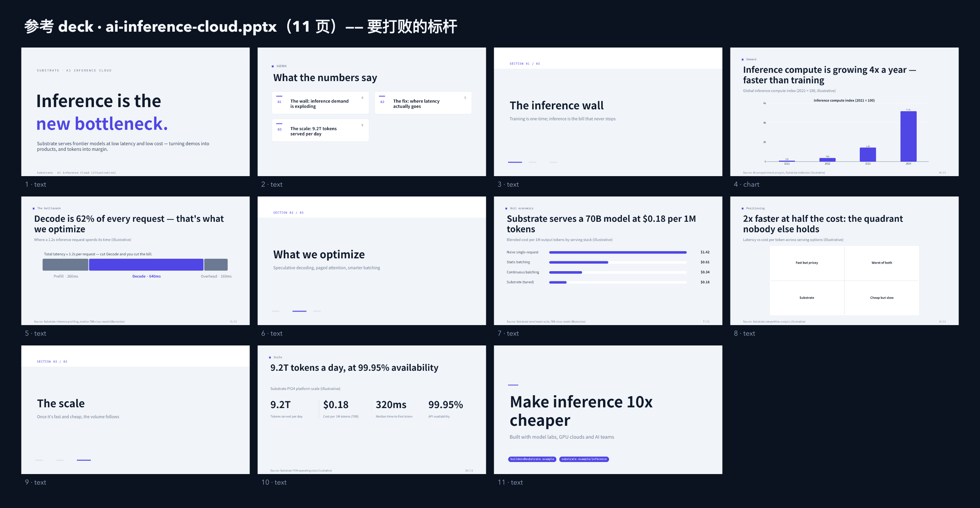Click the active purple progress marker on slide 6

[299, 311]
